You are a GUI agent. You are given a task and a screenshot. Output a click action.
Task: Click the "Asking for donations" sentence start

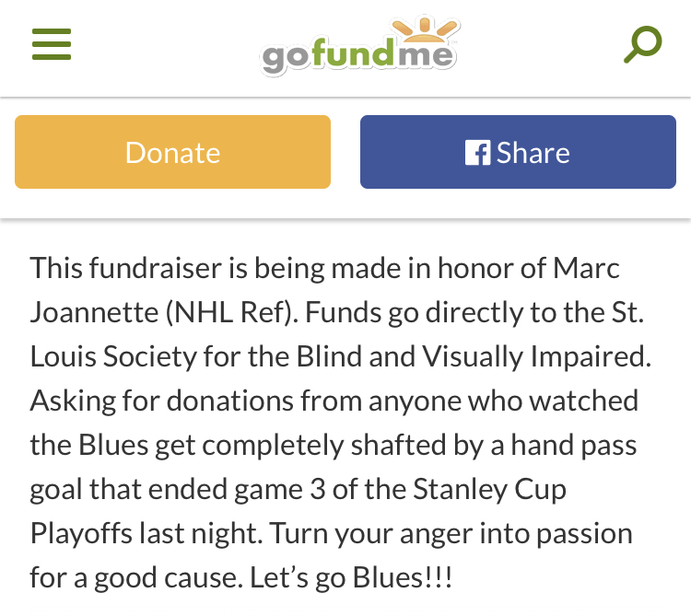click(146, 401)
